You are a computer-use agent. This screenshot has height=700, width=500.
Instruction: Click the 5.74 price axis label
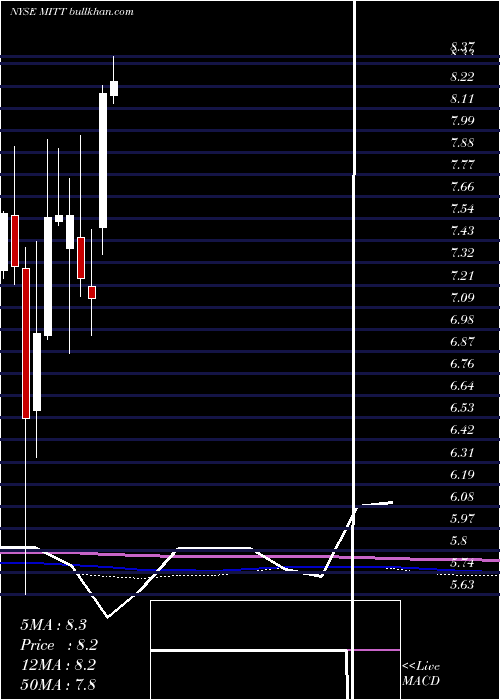[462, 562]
